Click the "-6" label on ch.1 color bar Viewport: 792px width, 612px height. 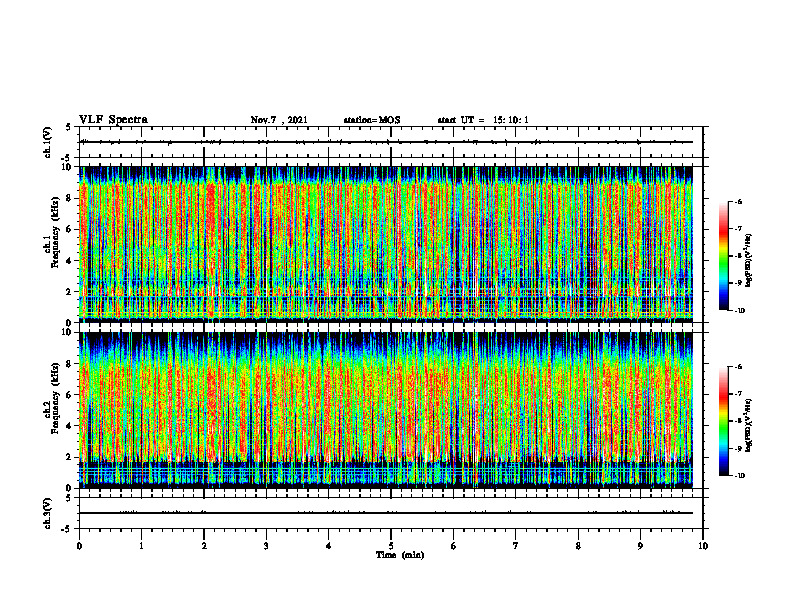738,201
